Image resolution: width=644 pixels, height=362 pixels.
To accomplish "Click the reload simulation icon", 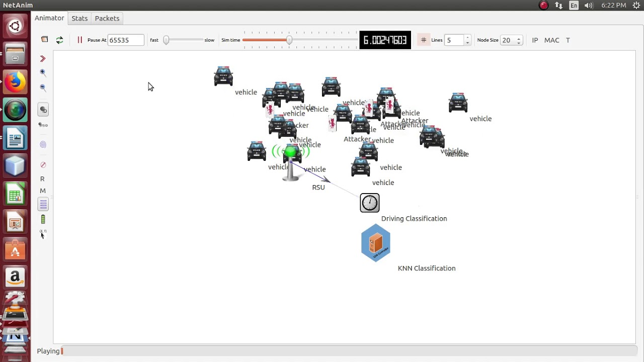I will point(59,40).
